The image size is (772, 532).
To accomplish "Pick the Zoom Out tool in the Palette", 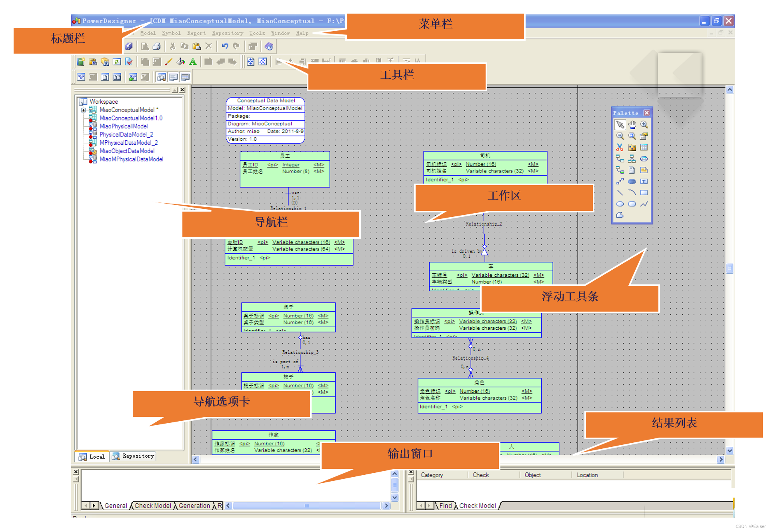I will coord(620,136).
